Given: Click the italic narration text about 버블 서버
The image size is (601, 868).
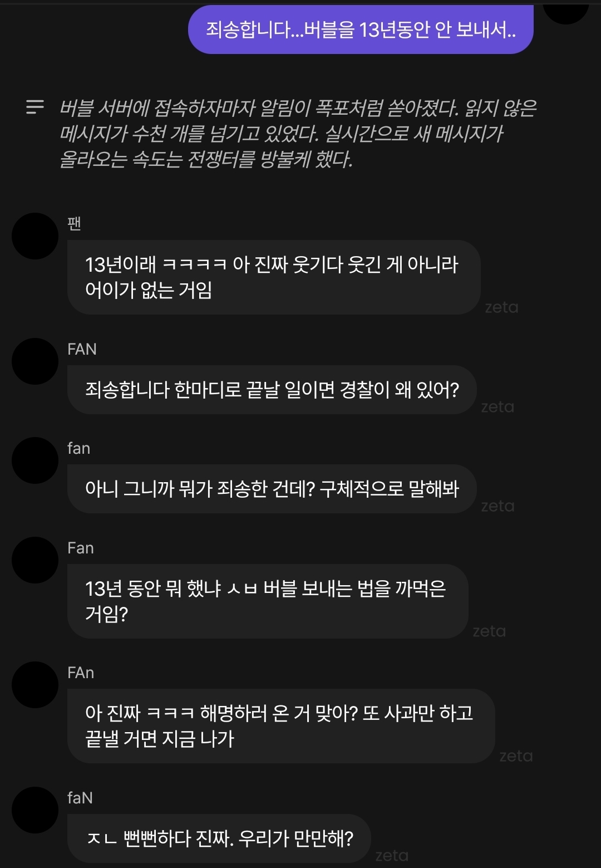Looking at the screenshot, I should (x=298, y=134).
